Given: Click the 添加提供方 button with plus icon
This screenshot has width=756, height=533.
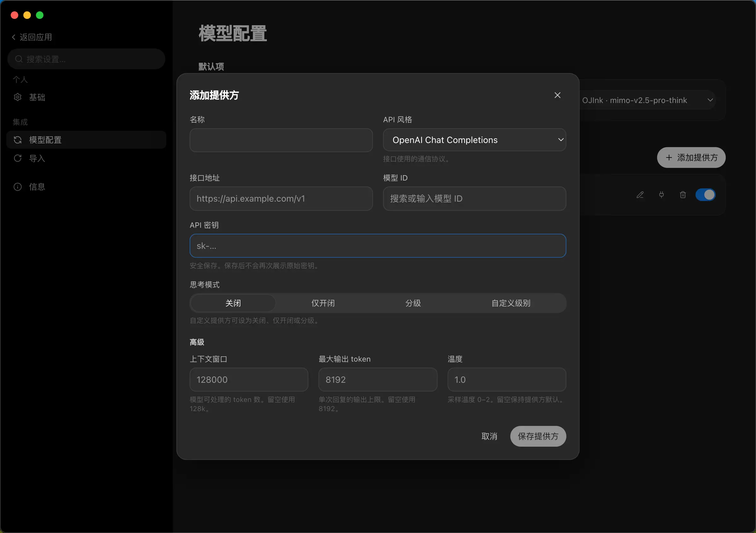Looking at the screenshot, I should click(691, 158).
